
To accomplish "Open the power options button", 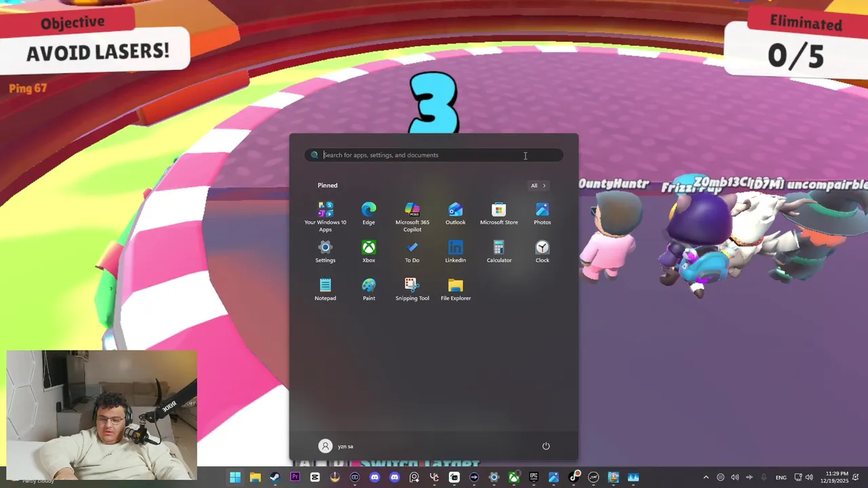I will (x=546, y=446).
